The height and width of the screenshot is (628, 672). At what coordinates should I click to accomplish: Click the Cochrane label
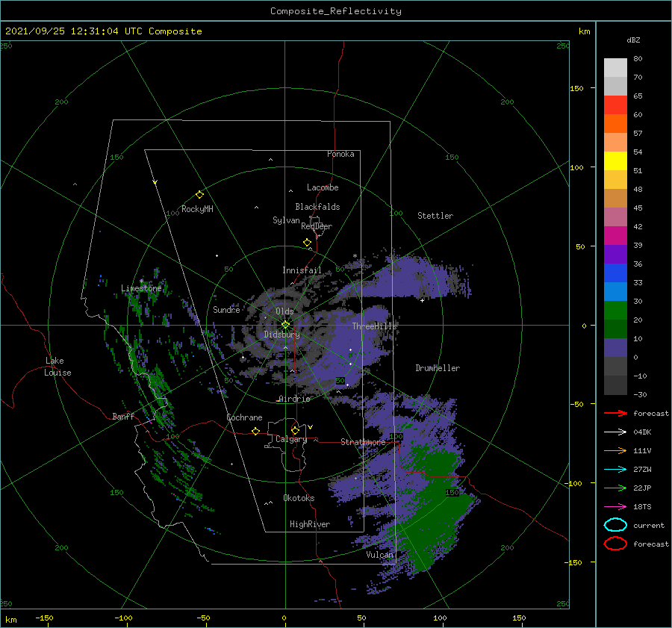244,417
